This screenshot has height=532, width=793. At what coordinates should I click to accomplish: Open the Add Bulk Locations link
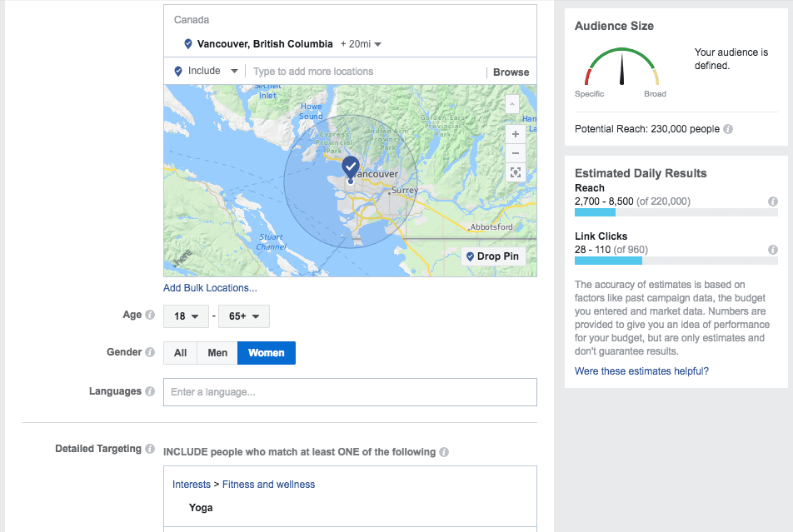pos(210,287)
